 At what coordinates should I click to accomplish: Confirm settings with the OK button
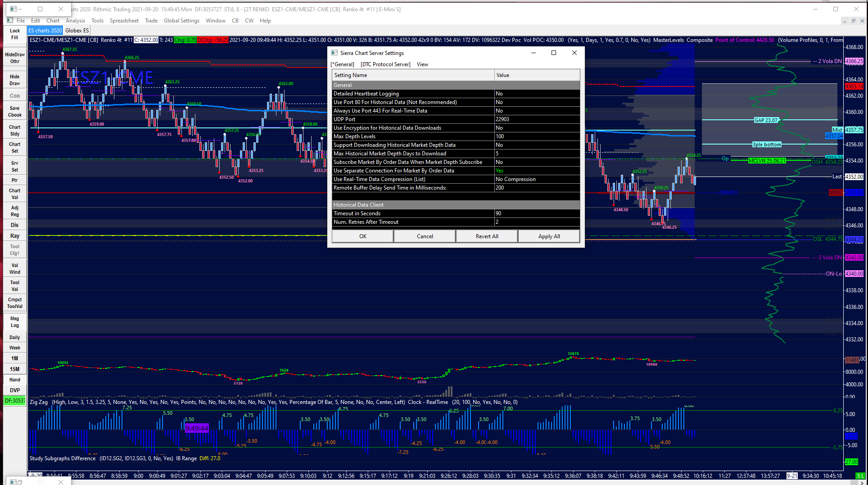[x=363, y=236]
